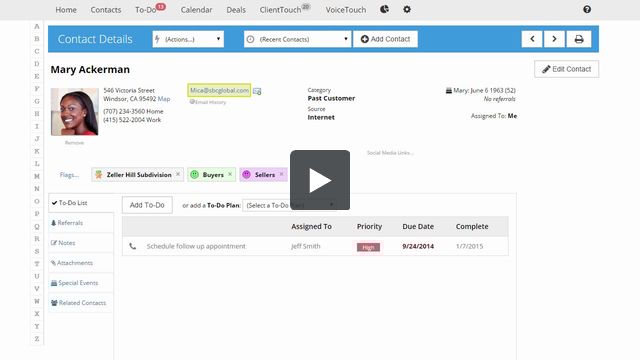Click the Remove link under the photo
640x360 pixels.
coord(74,143)
